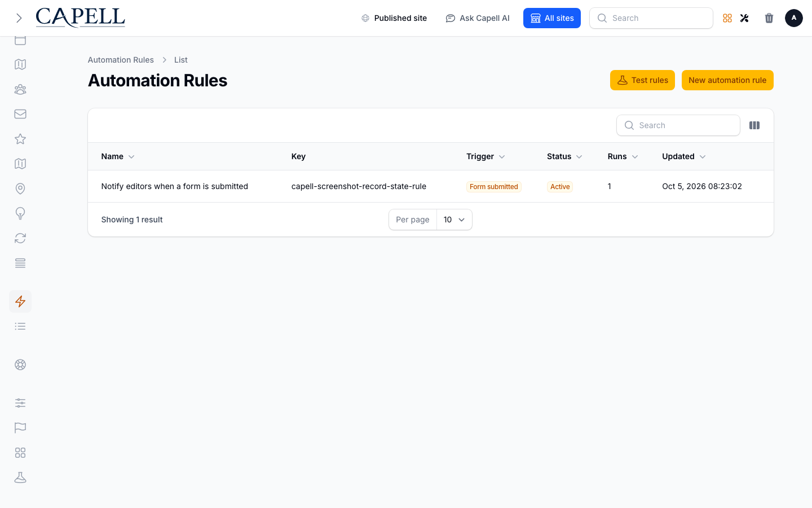
Task: Open the location pin sidebar icon
Action: tap(20, 189)
